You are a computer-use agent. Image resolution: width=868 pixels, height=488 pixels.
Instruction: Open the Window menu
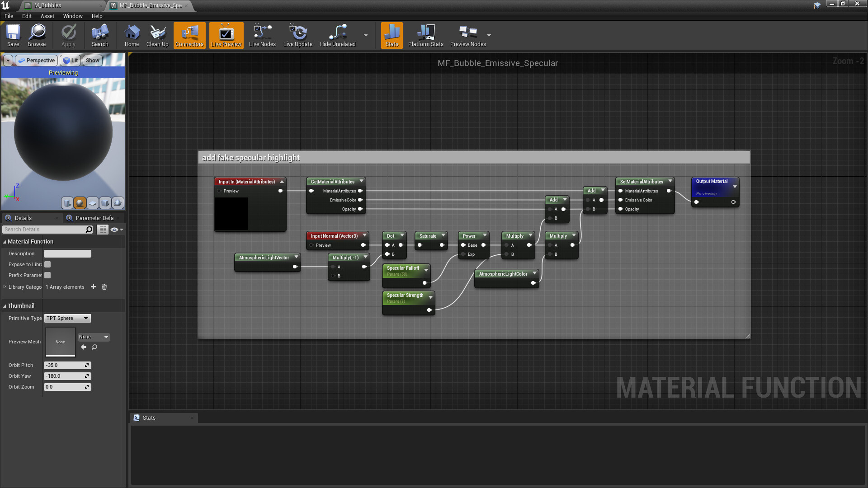coord(73,16)
